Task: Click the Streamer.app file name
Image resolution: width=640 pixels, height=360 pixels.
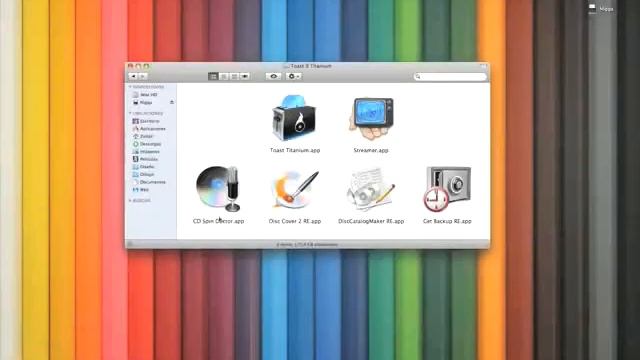Action: point(371,150)
